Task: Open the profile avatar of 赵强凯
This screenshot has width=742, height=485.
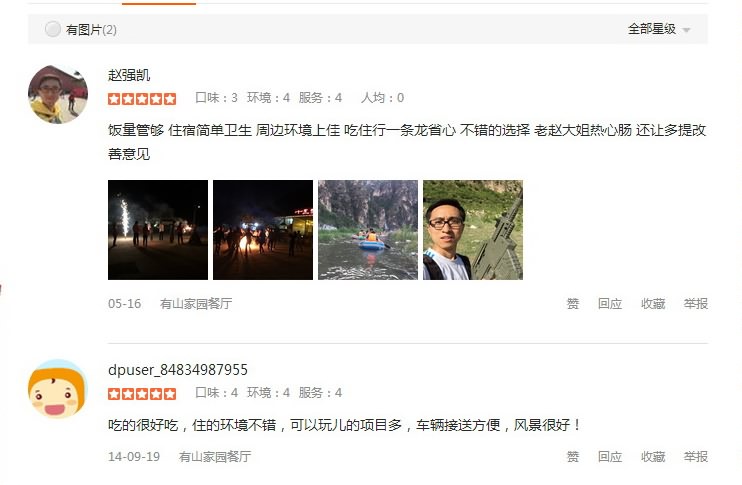Action: click(x=58, y=95)
